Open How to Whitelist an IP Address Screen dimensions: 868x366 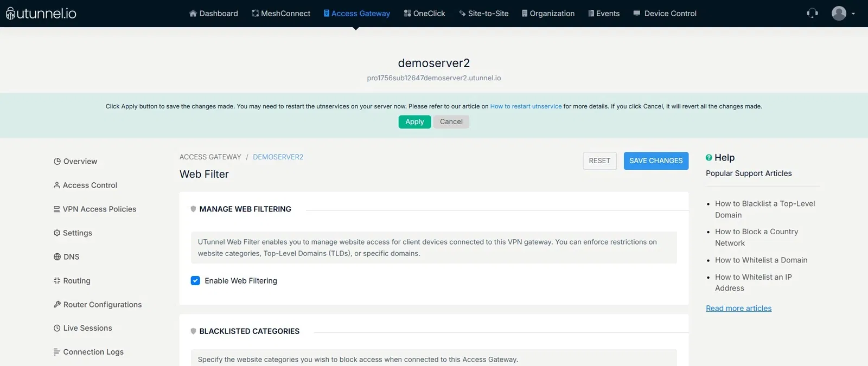point(753,282)
